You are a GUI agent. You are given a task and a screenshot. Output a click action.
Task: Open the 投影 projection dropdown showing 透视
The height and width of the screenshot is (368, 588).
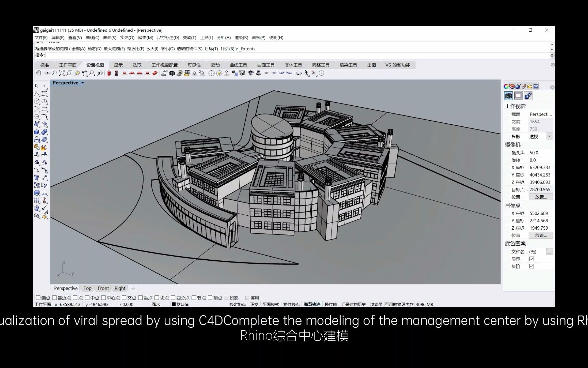point(549,136)
